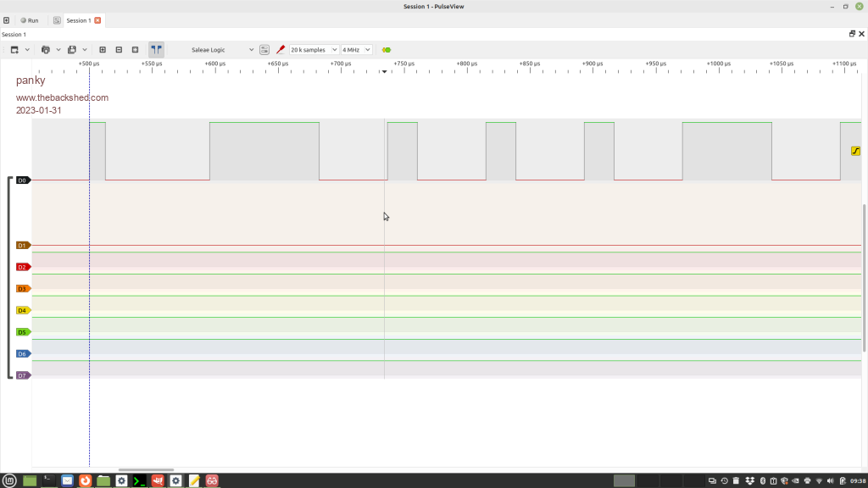The width and height of the screenshot is (868, 488).
Task: Click the red probe channels icon
Action: point(281,50)
